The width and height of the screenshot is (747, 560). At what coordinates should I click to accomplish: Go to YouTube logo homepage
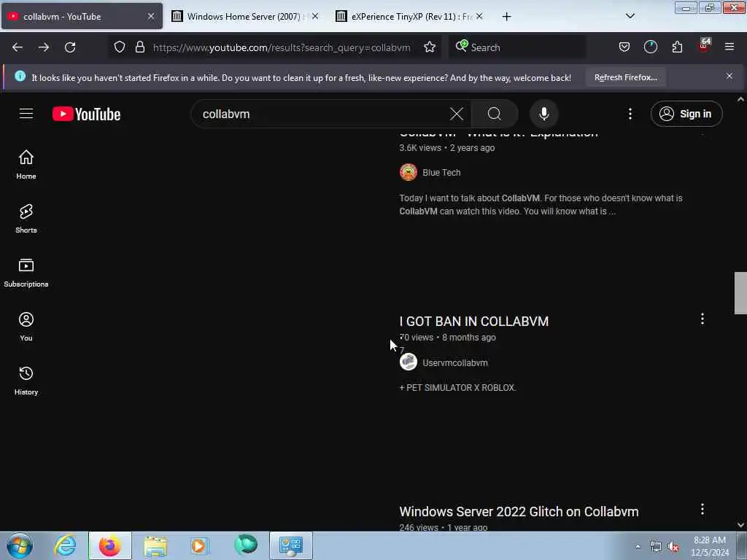86,114
